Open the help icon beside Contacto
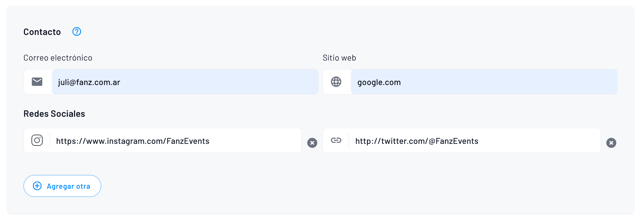The image size is (644, 219). coord(77,31)
